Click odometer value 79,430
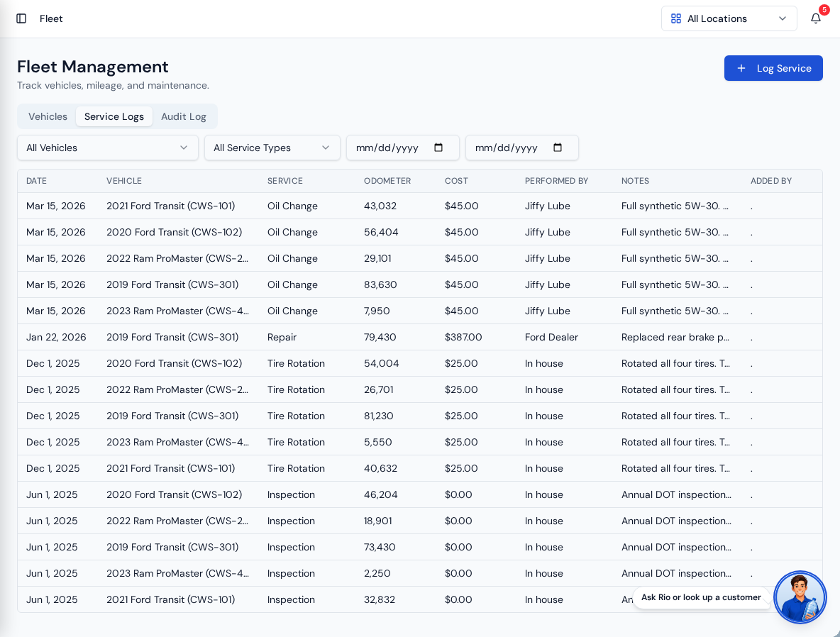 point(380,337)
